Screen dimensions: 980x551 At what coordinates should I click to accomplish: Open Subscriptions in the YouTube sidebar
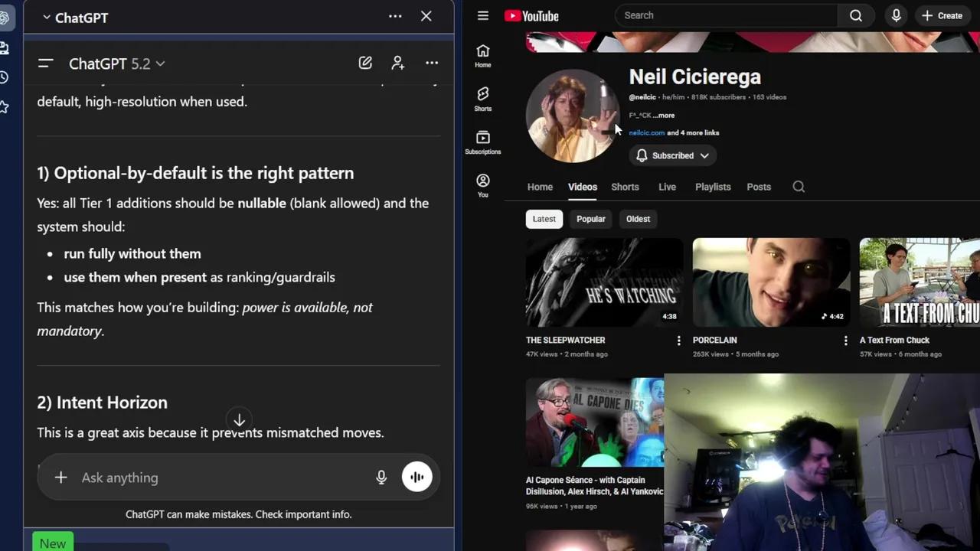[483, 142]
